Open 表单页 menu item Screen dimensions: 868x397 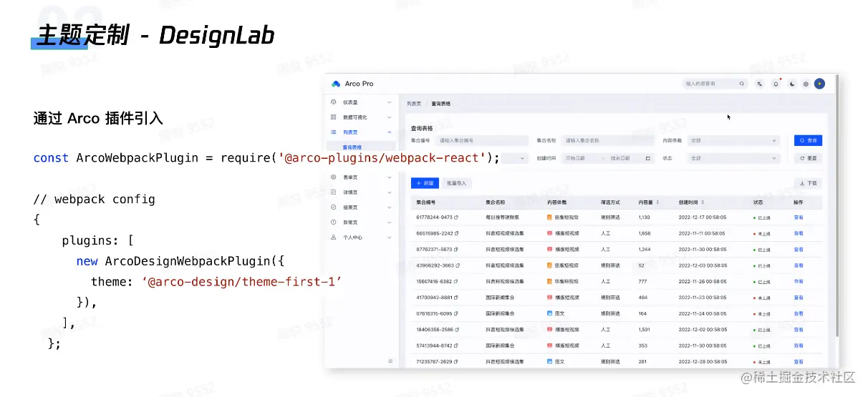point(362,177)
